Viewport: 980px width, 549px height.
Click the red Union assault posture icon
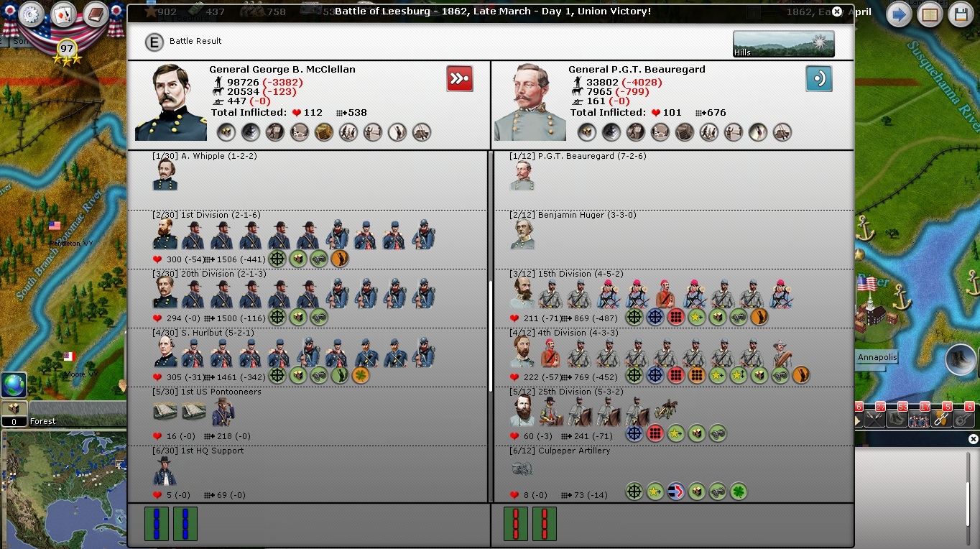coord(460,78)
